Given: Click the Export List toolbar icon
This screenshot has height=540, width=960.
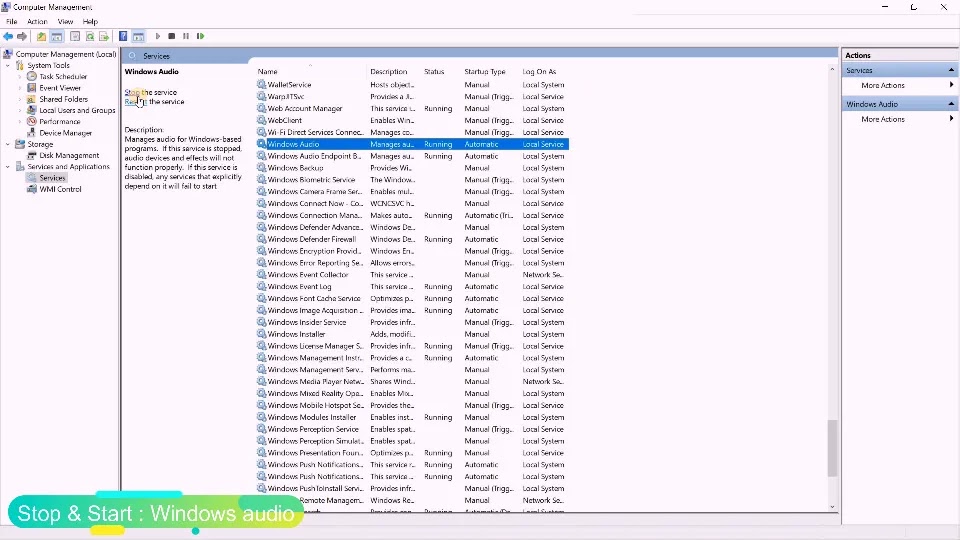Looking at the screenshot, I should [104, 36].
